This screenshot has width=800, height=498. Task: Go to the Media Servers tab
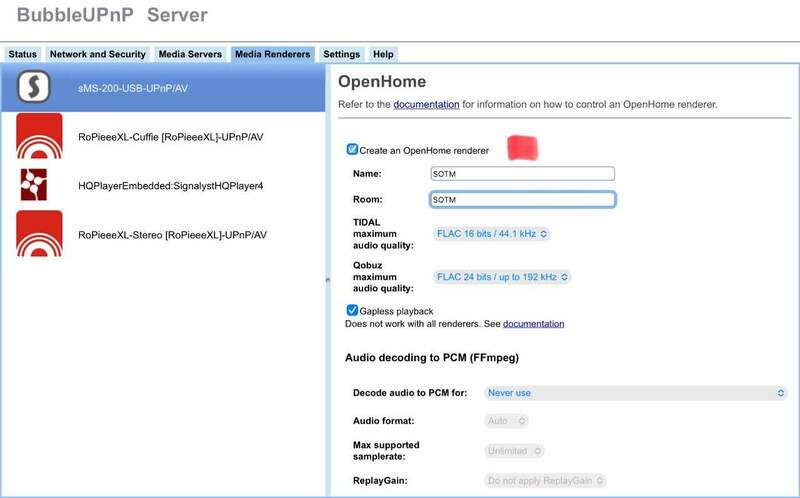pyautogui.click(x=190, y=54)
